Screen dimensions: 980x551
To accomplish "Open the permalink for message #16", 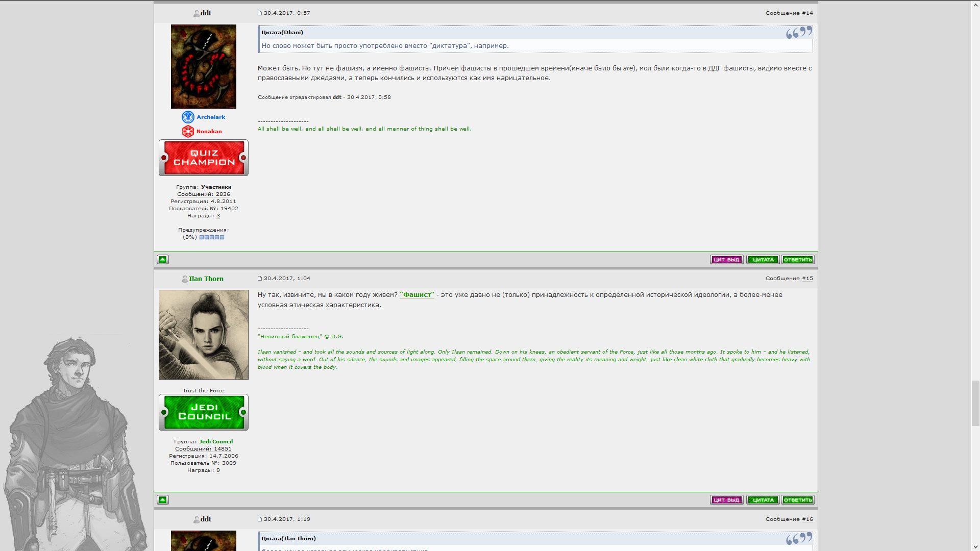I will point(807,519).
